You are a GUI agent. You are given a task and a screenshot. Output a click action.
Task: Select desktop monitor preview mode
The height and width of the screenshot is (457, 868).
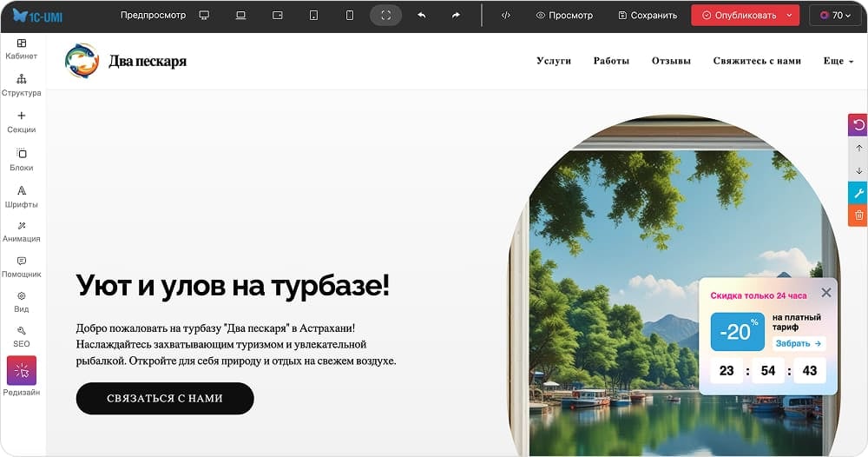coord(204,16)
